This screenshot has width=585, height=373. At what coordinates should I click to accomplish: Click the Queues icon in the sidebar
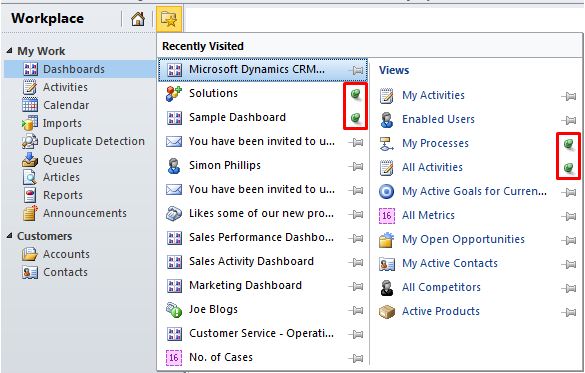pyautogui.click(x=30, y=159)
